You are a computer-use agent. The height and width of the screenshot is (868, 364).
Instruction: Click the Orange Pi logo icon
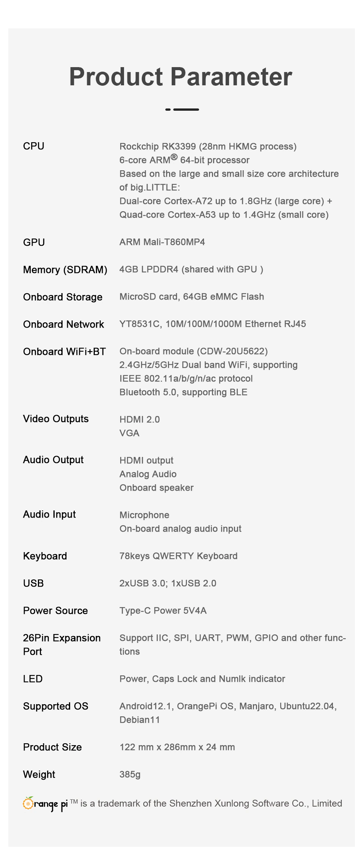(x=45, y=804)
